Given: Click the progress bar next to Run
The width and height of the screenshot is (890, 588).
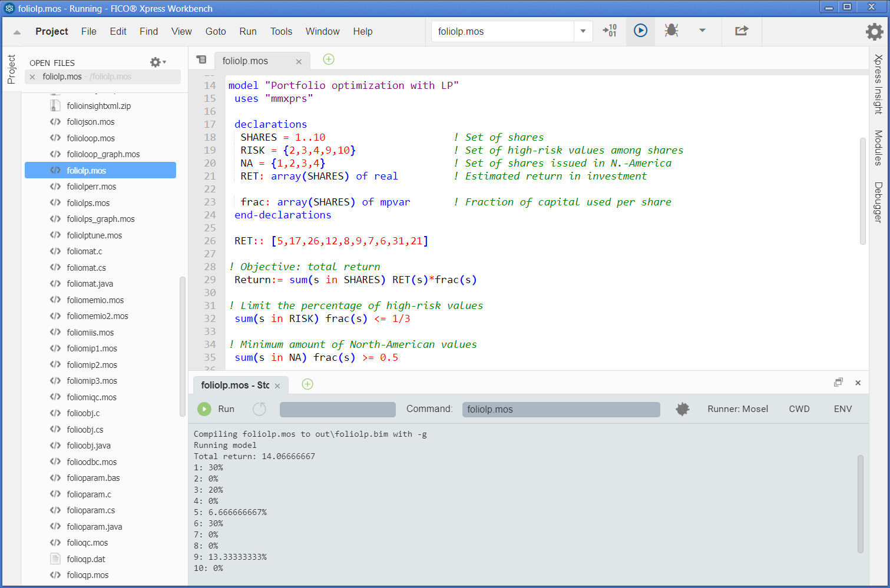Looking at the screenshot, I should (x=337, y=408).
